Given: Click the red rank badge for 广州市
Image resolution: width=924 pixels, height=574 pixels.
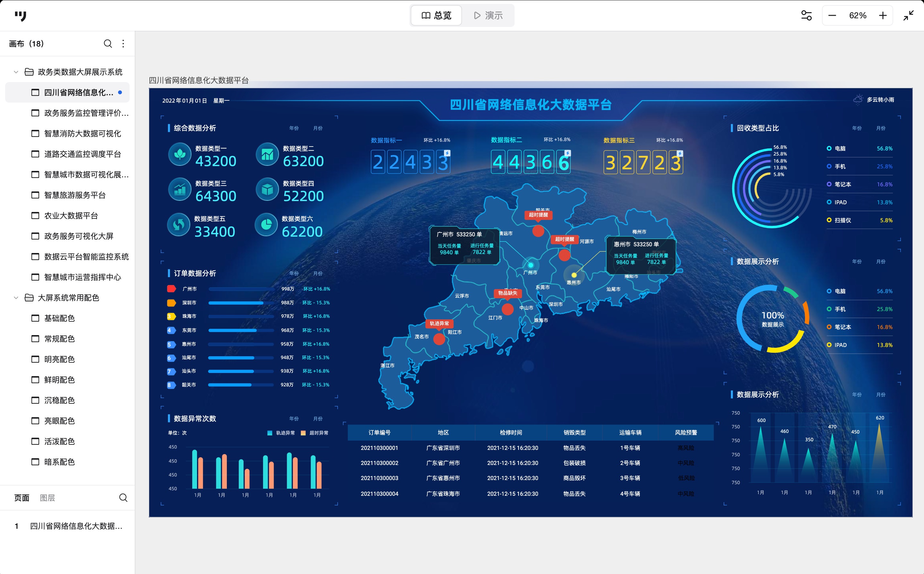Looking at the screenshot, I should coord(171,289).
